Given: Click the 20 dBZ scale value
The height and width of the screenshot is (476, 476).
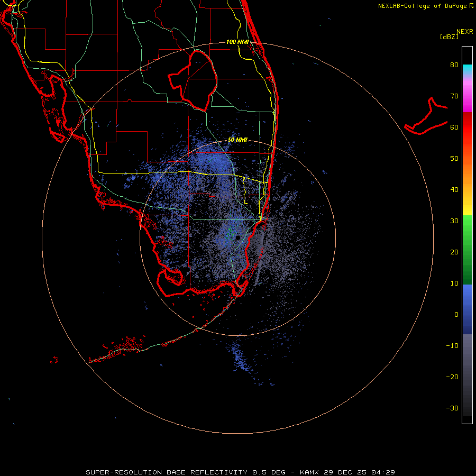Looking at the screenshot, I should coord(454,252).
